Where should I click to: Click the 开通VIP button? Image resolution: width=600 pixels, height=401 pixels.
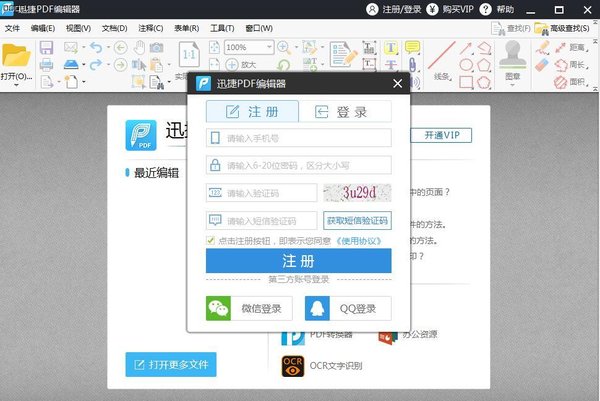click(441, 135)
